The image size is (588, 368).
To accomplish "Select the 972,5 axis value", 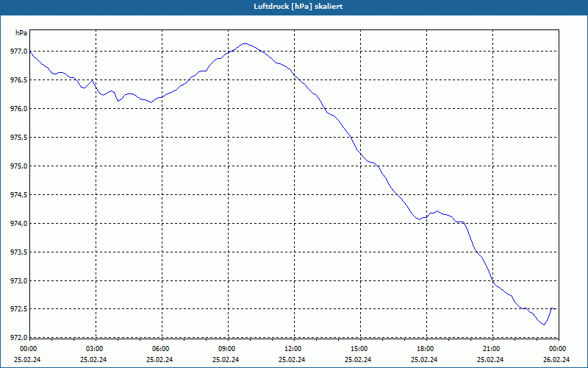I will pyautogui.click(x=18, y=309).
